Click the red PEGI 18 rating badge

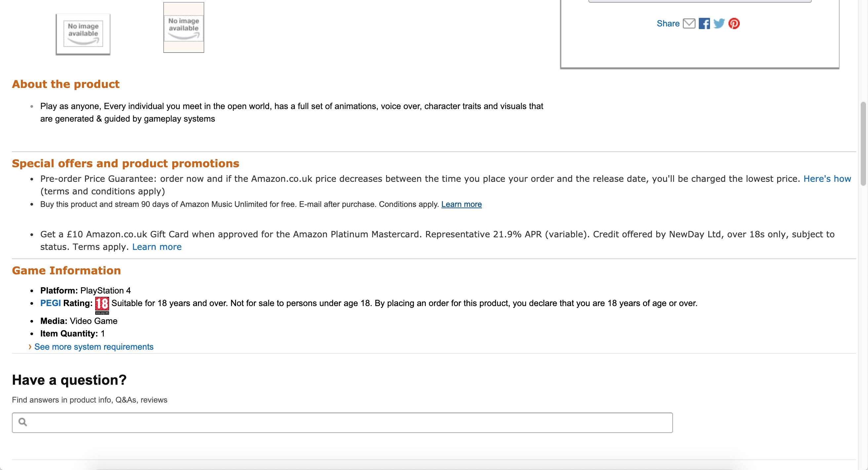(102, 304)
